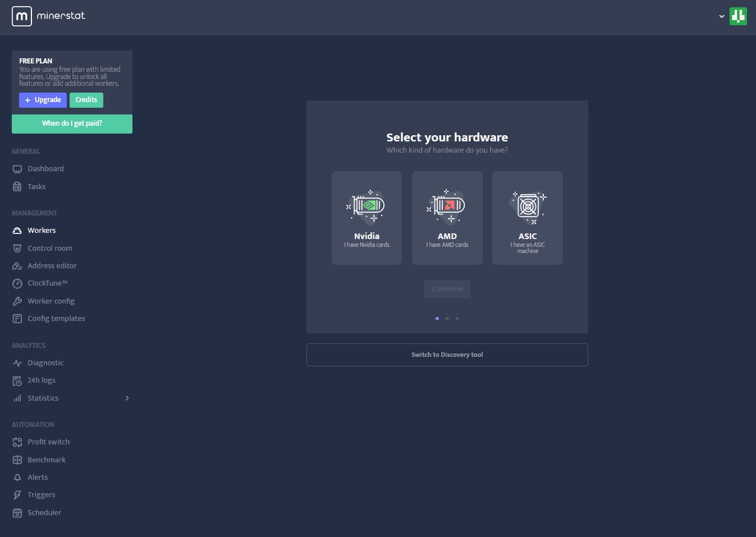The image size is (756, 537).
Task: Click the minerstat logo icon
Action: pos(21,16)
